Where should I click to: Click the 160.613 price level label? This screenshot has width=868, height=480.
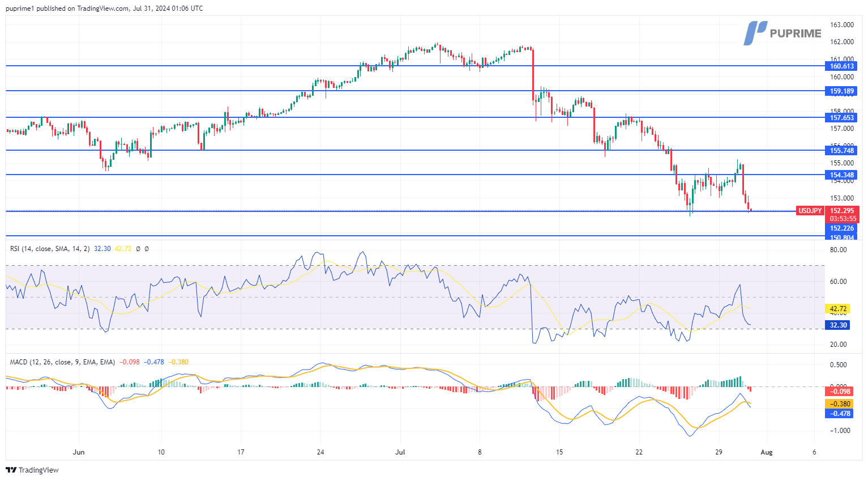tap(842, 66)
